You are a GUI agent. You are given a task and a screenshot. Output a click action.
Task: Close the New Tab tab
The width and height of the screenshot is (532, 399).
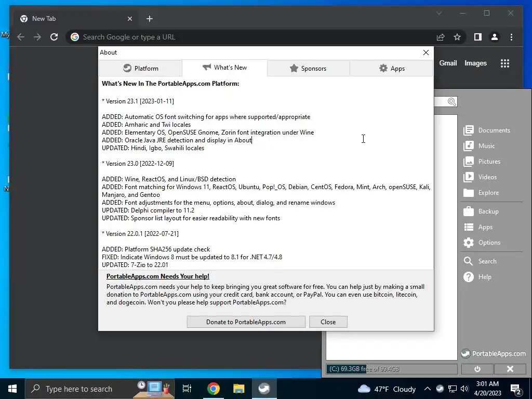(x=129, y=19)
